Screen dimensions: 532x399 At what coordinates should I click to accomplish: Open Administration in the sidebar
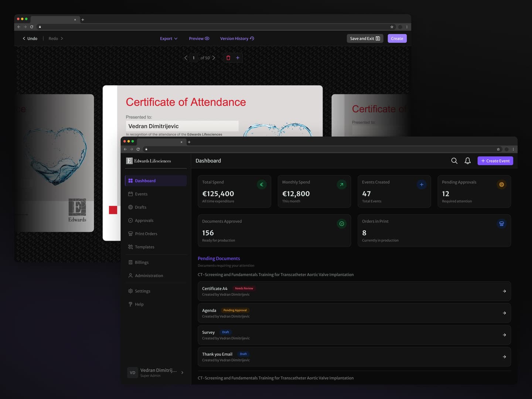[156, 276]
